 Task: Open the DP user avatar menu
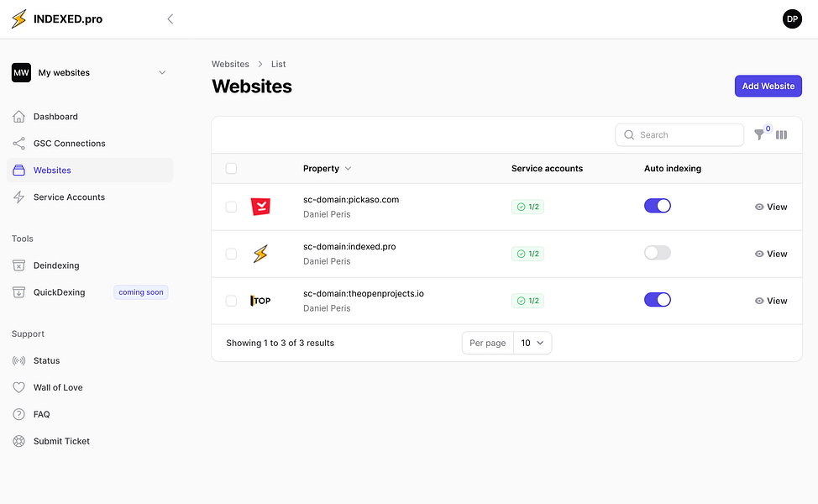click(x=792, y=18)
